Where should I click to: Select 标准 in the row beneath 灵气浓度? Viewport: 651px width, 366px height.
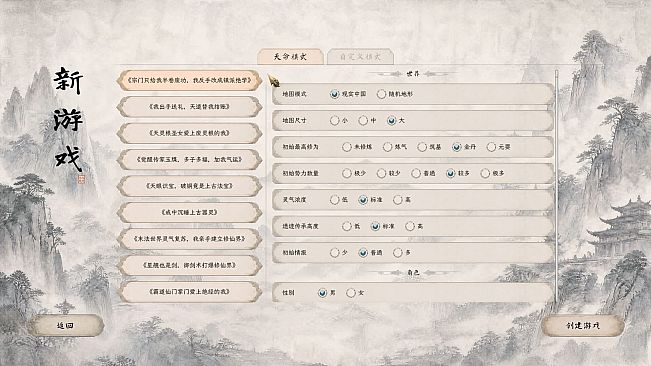coord(375,226)
